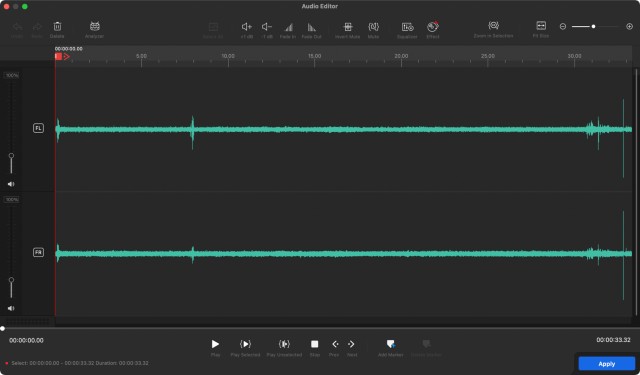
Task: Click the Invert Mute icon
Action: [348, 27]
